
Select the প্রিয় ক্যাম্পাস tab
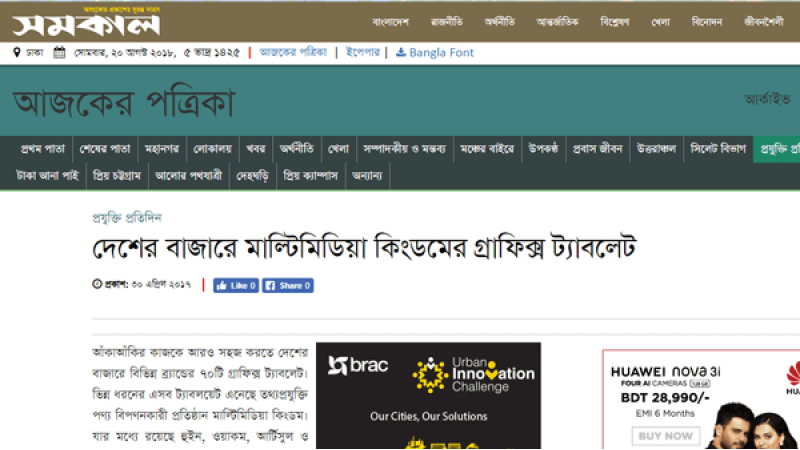(x=311, y=176)
